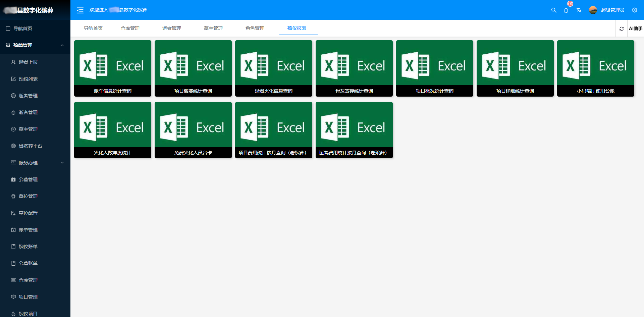This screenshot has width=644, height=317.
Task: Open 免费火化人员台卡 Excel report
Action: coord(193,130)
